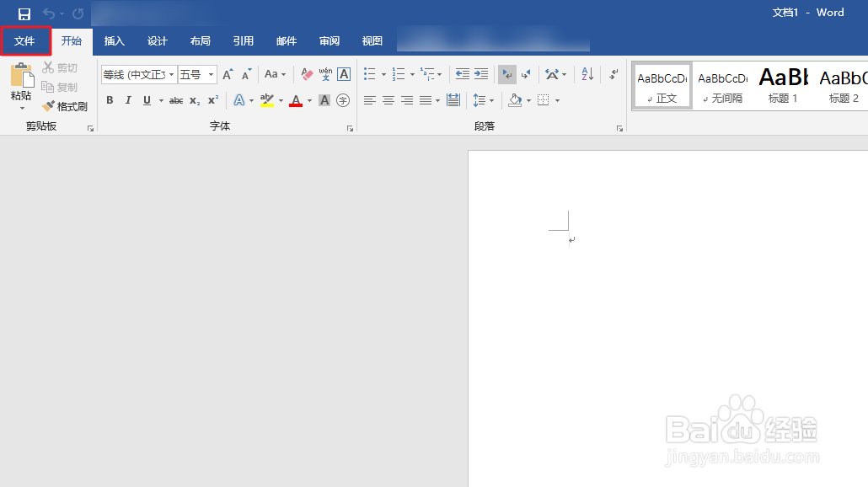Select the 无间隔 style thumbnail
The height and width of the screenshot is (487, 868).
pyautogui.click(x=723, y=86)
